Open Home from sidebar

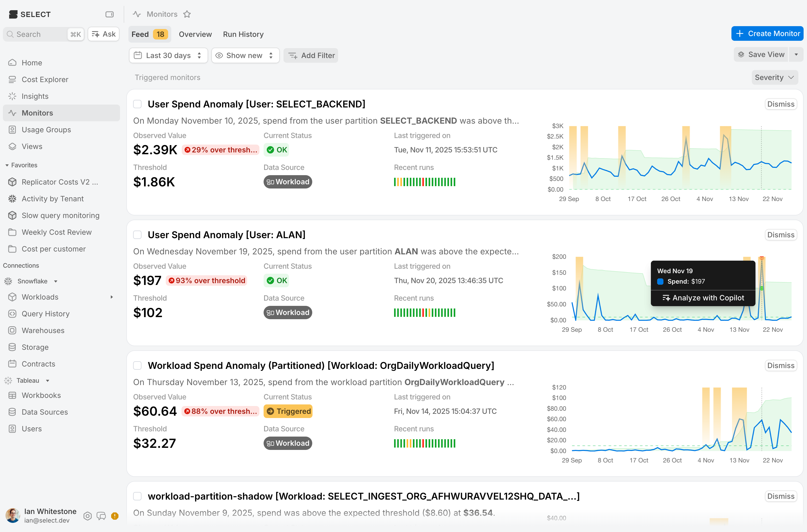pyautogui.click(x=61, y=63)
